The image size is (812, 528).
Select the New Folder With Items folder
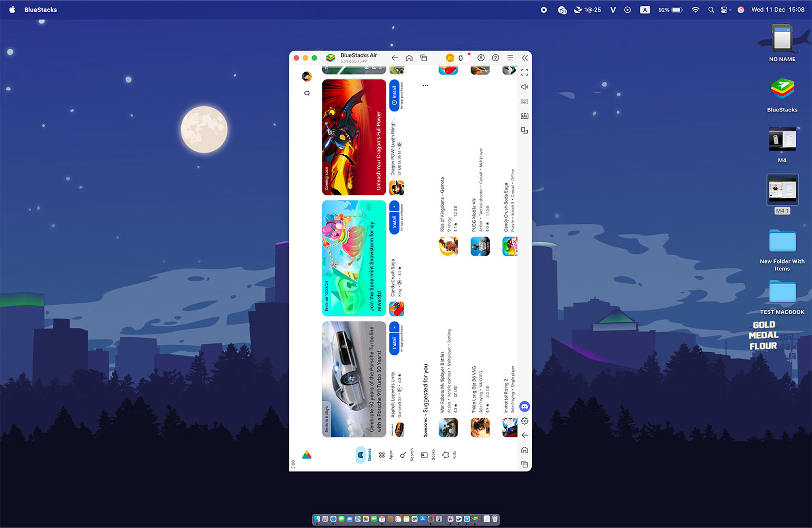(x=782, y=251)
